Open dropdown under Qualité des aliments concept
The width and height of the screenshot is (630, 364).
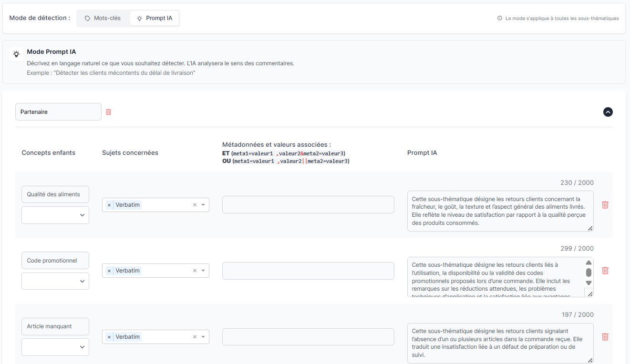click(x=55, y=215)
